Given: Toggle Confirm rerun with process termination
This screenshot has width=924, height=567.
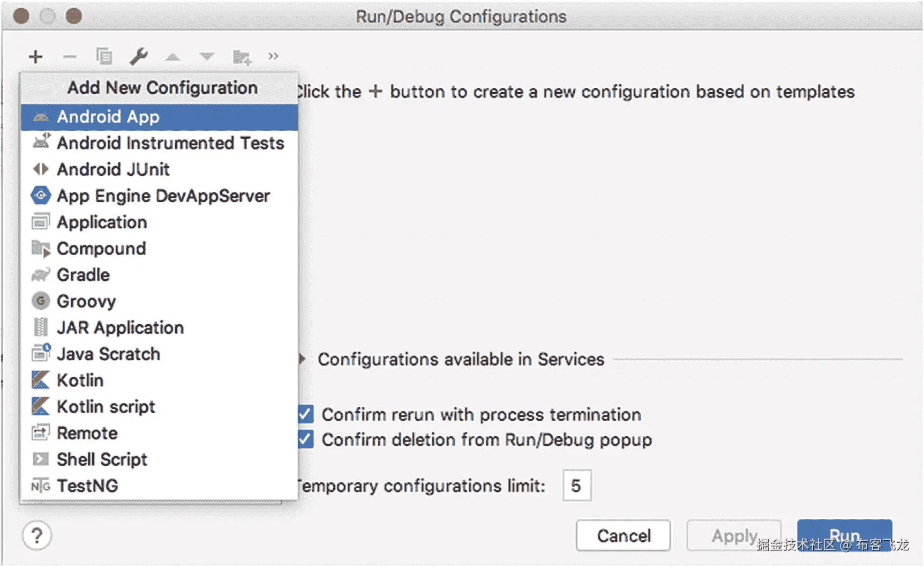Looking at the screenshot, I should (306, 414).
